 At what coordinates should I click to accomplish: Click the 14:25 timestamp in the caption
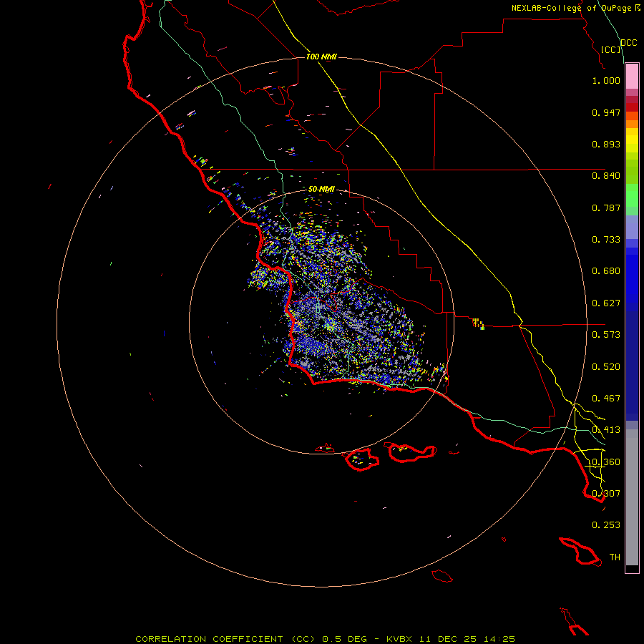tap(499, 639)
